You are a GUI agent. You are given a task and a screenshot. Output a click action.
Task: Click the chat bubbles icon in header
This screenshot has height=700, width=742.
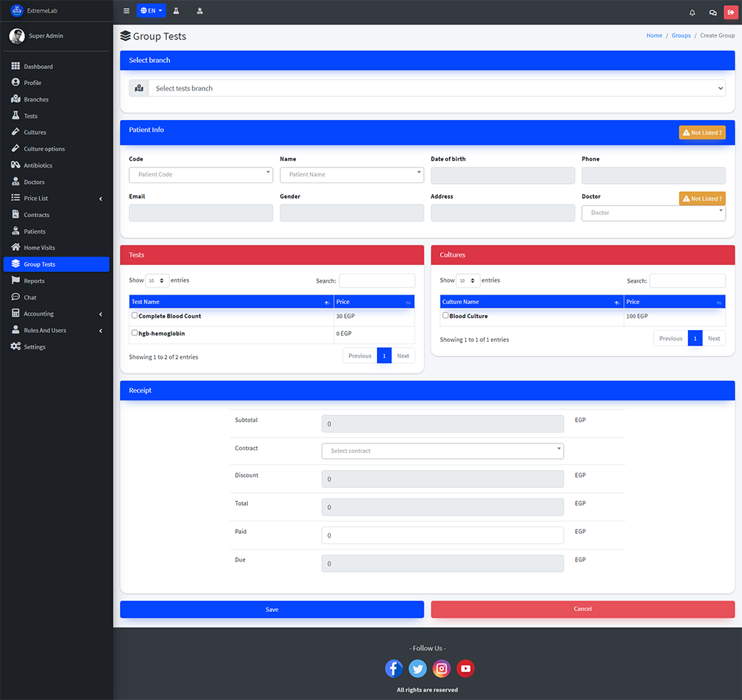[x=712, y=12]
